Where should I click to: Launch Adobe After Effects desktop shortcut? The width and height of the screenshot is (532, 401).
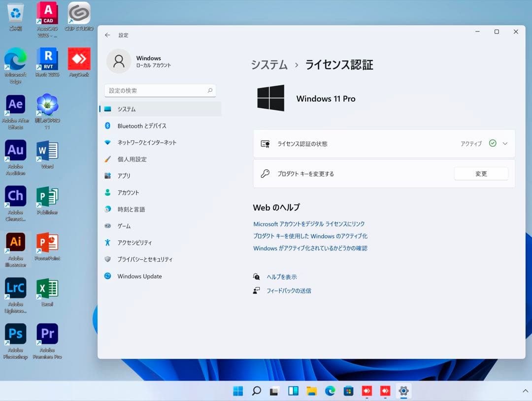(x=15, y=104)
